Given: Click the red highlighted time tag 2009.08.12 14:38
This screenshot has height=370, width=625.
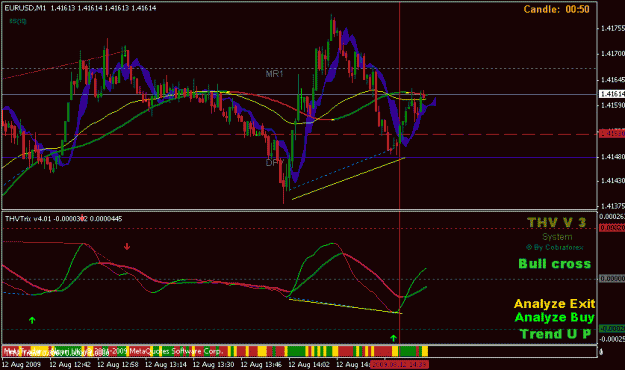Looking at the screenshot, I should point(399,364).
